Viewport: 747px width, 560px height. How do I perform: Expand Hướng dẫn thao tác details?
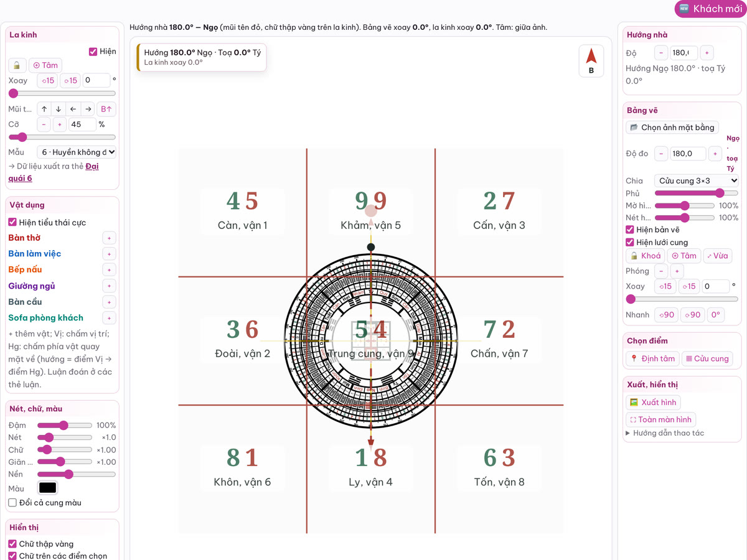click(x=665, y=433)
